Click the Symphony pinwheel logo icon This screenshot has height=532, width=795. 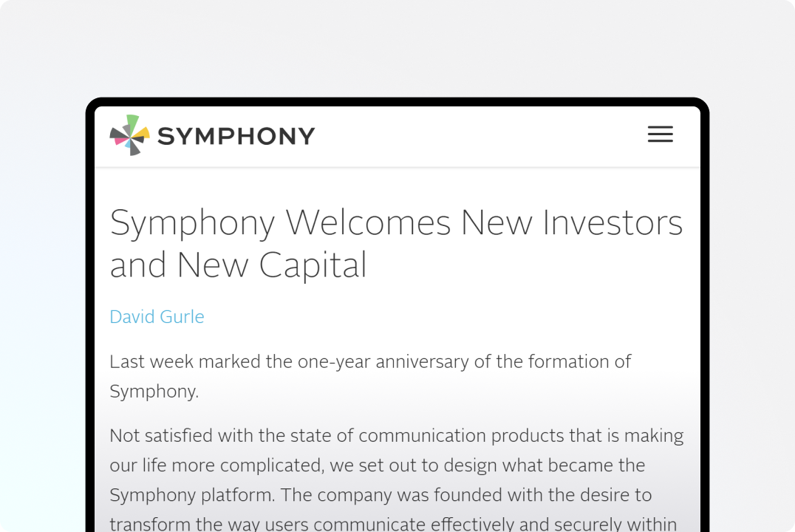tap(130, 135)
